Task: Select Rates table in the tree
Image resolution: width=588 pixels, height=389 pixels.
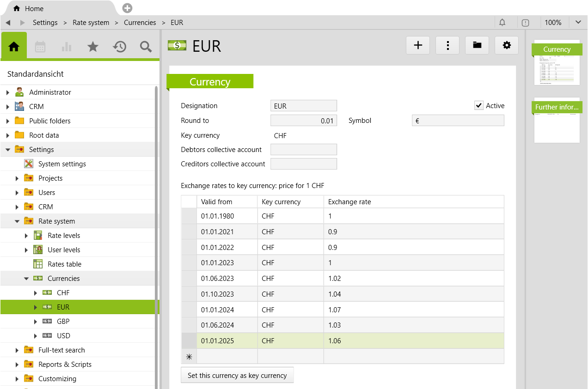Action: point(64,264)
